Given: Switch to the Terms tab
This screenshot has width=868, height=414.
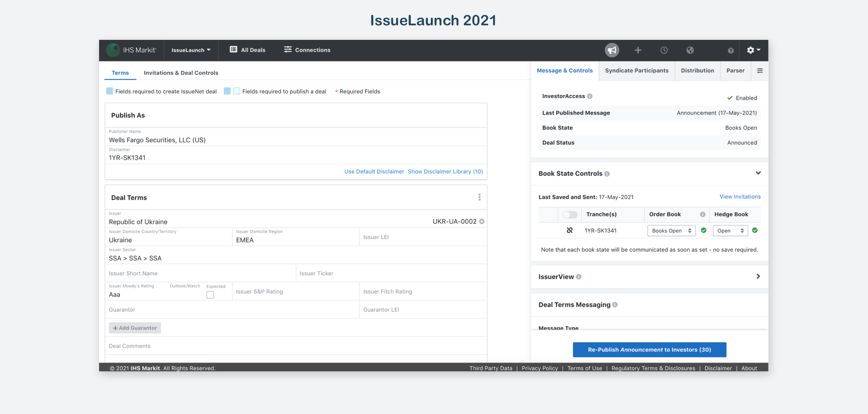Looking at the screenshot, I should click(x=120, y=73).
